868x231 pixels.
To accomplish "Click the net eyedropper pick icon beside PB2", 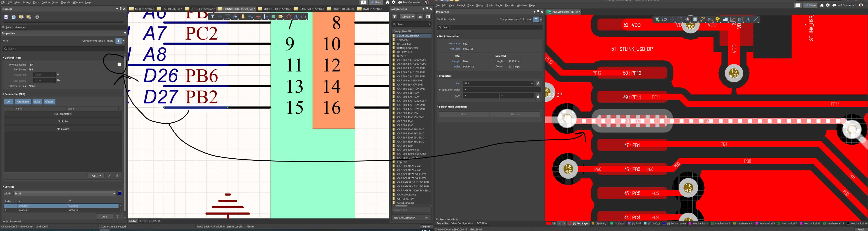I will [538, 83].
